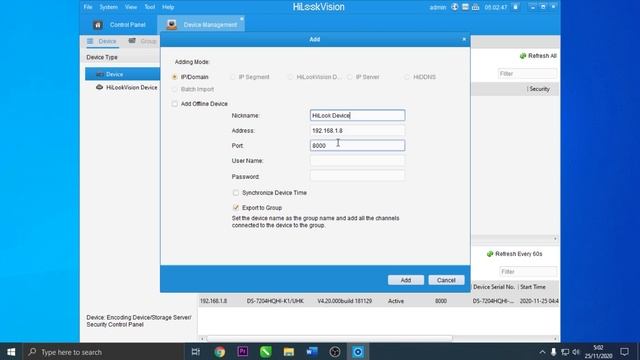
Task: Open the Tool menu
Action: click(149, 7)
